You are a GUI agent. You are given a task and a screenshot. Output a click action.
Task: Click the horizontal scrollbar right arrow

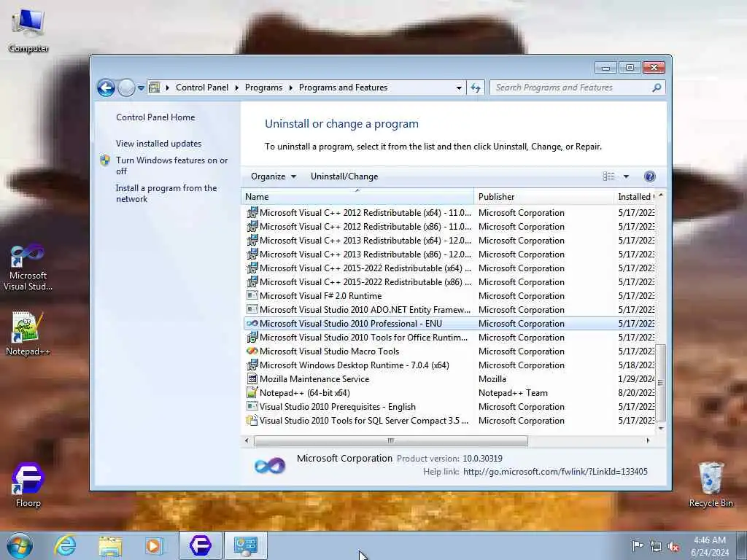pyautogui.click(x=648, y=440)
